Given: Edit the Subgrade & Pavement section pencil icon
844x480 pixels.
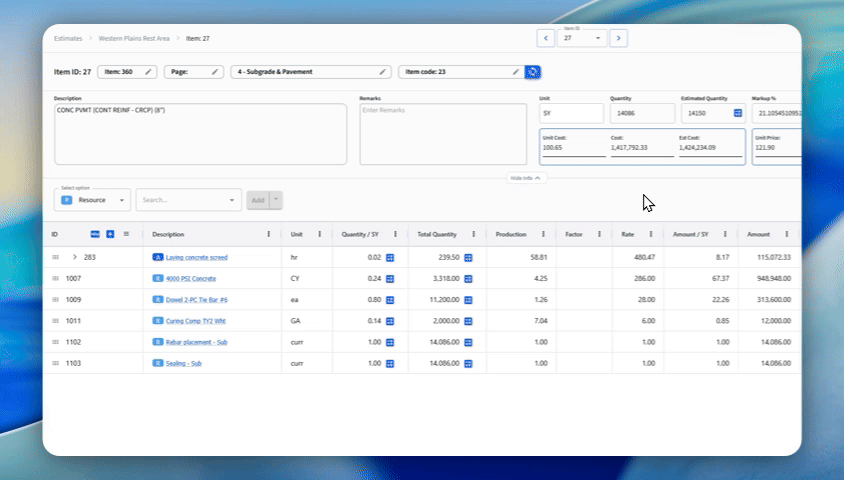Looking at the screenshot, I should (x=382, y=72).
